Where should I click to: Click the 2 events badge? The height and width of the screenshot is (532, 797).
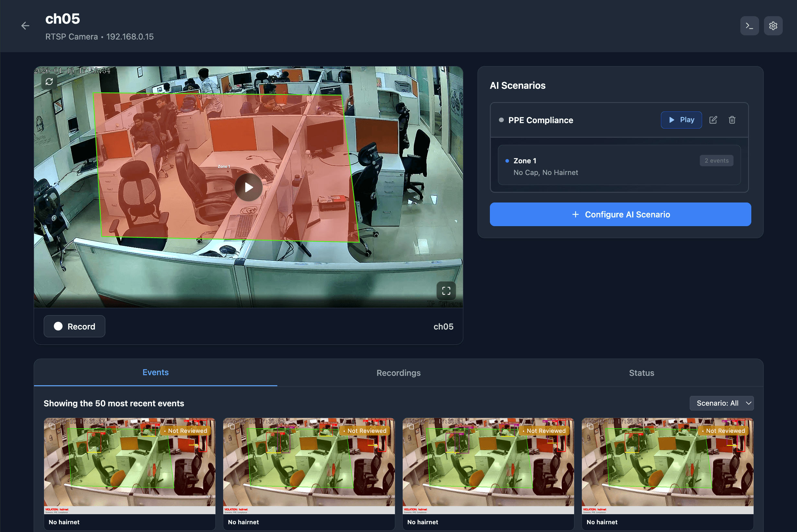(x=716, y=161)
